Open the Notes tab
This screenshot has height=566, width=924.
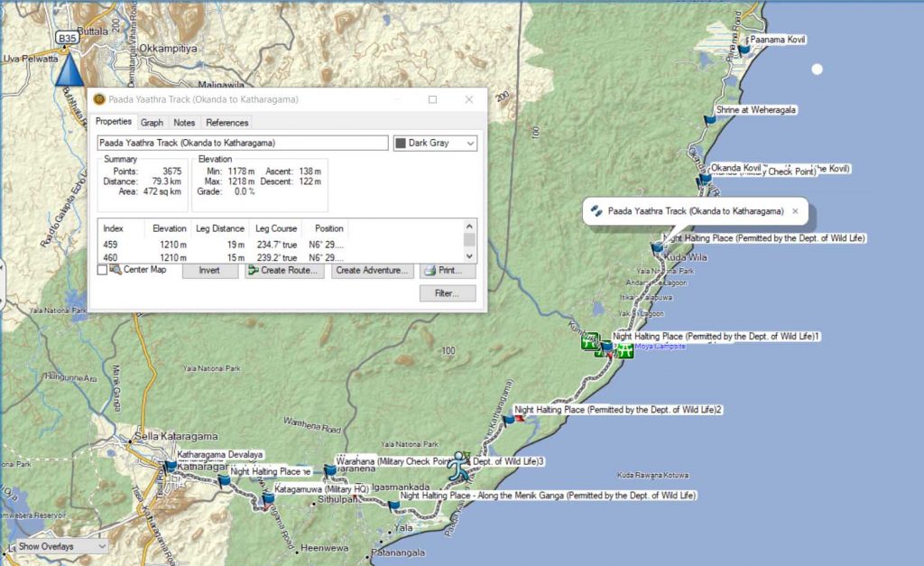tap(184, 123)
